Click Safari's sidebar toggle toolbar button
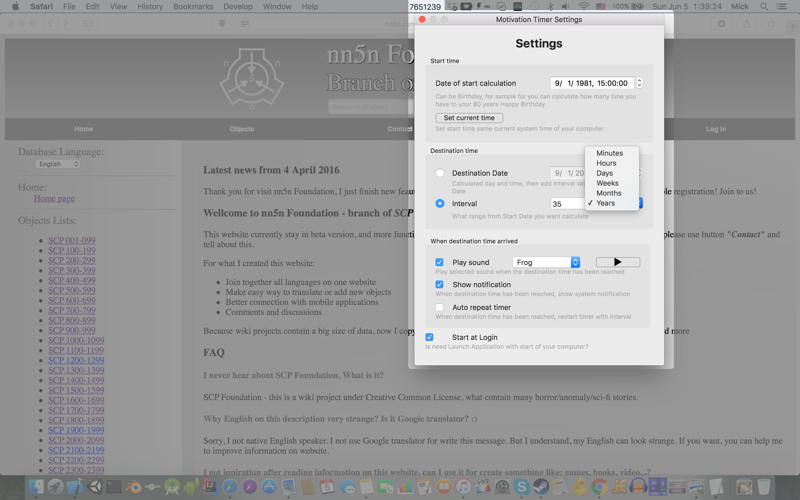The image size is (800, 500). 88,23
